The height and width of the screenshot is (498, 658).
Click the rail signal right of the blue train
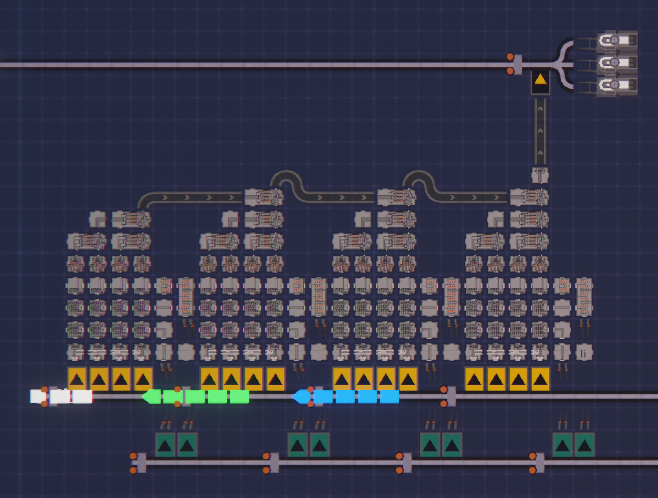coord(449,396)
